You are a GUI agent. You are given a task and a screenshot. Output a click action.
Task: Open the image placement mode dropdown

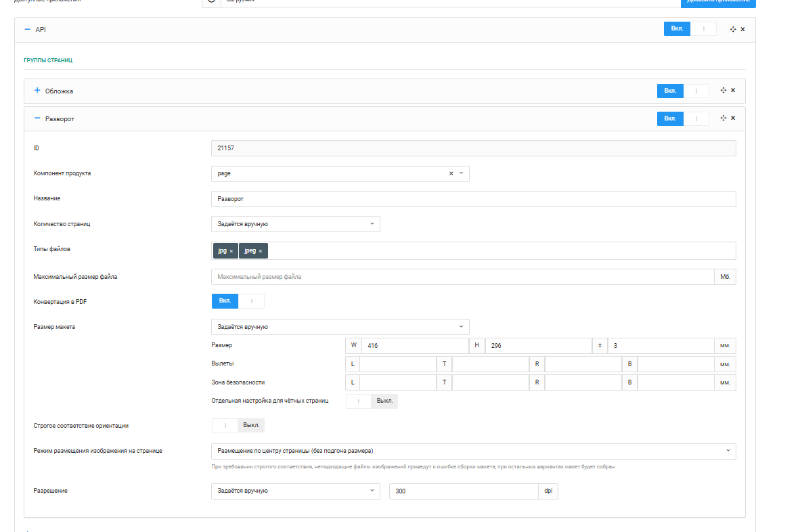(x=474, y=451)
